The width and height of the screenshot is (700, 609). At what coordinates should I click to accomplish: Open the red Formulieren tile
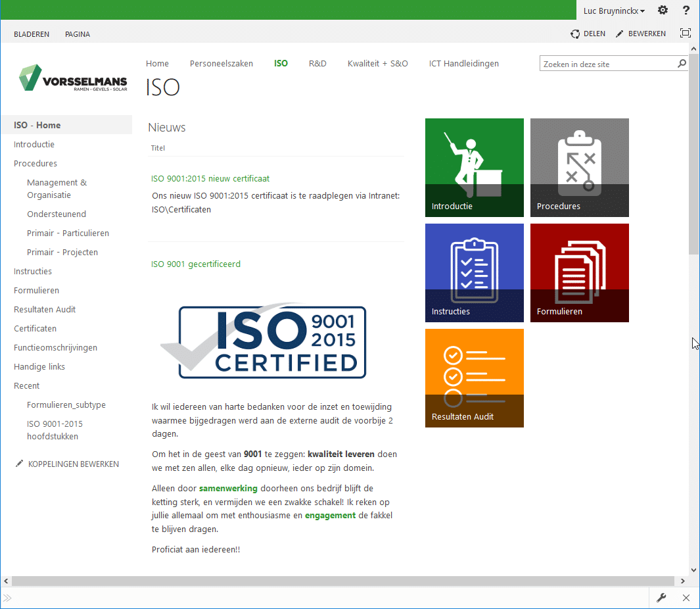pos(580,273)
